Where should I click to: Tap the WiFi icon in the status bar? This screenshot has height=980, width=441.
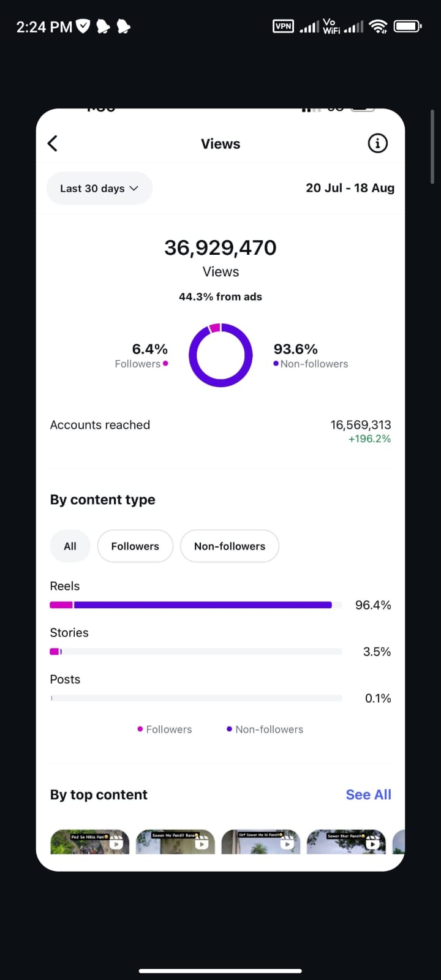pos(379,26)
